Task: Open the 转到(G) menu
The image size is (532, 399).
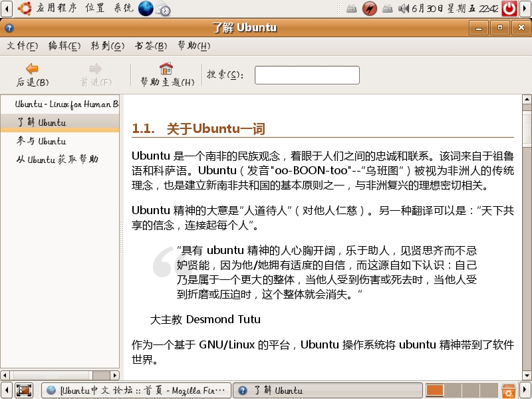Action: click(x=108, y=45)
